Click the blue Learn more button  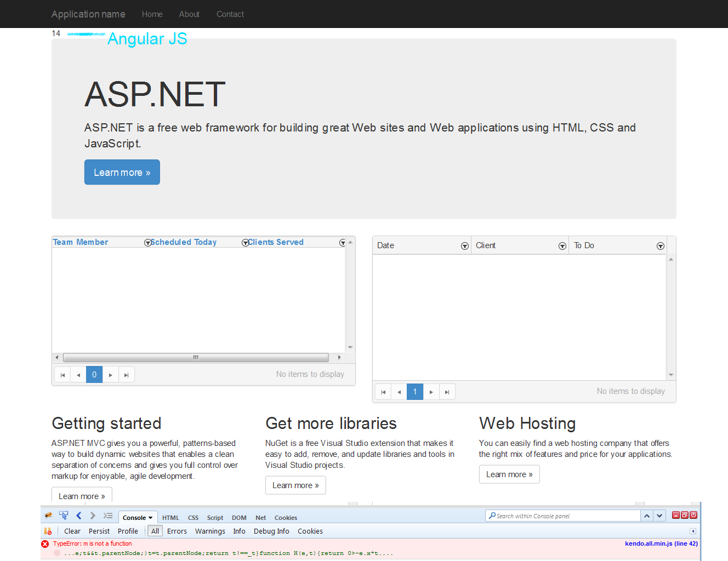pyautogui.click(x=122, y=172)
